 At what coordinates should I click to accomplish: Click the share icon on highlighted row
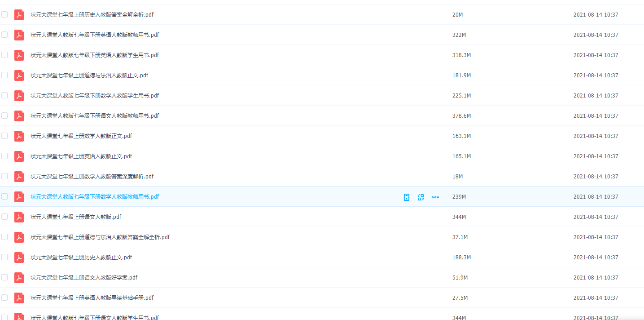point(421,197)
